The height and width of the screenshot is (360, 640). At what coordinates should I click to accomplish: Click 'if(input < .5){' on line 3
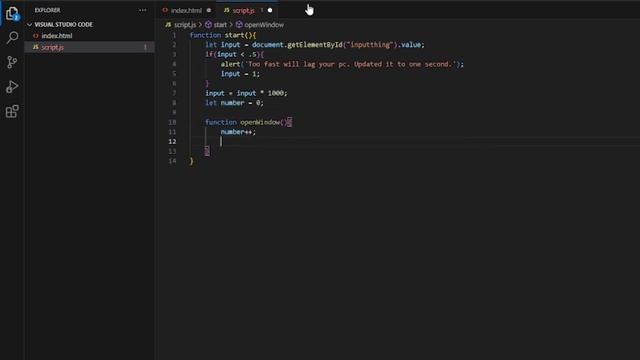pyautogui.click(x=235, y=54)
